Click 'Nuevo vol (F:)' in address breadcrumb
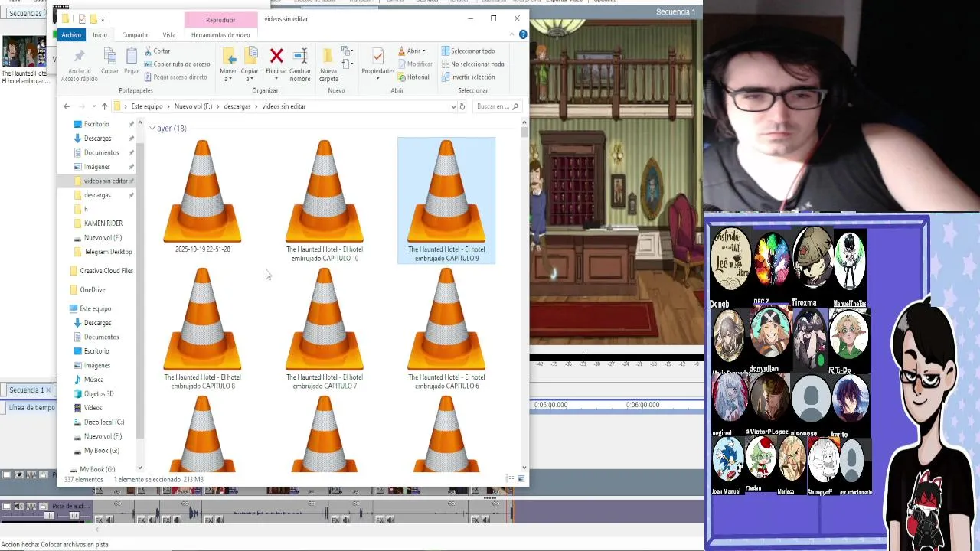The image size is (980, 551). click(193, 106)
